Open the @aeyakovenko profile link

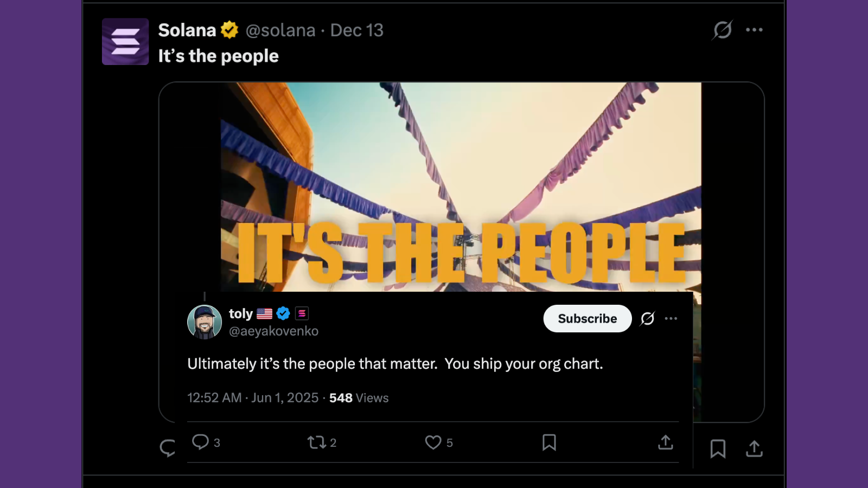click(273, 331)
